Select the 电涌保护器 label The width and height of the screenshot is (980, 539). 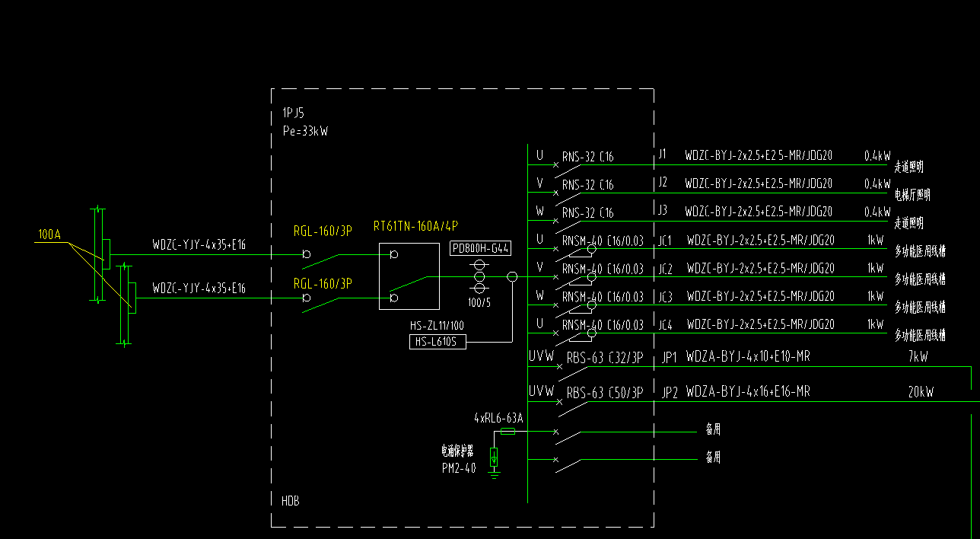click(x=457, y=451)
